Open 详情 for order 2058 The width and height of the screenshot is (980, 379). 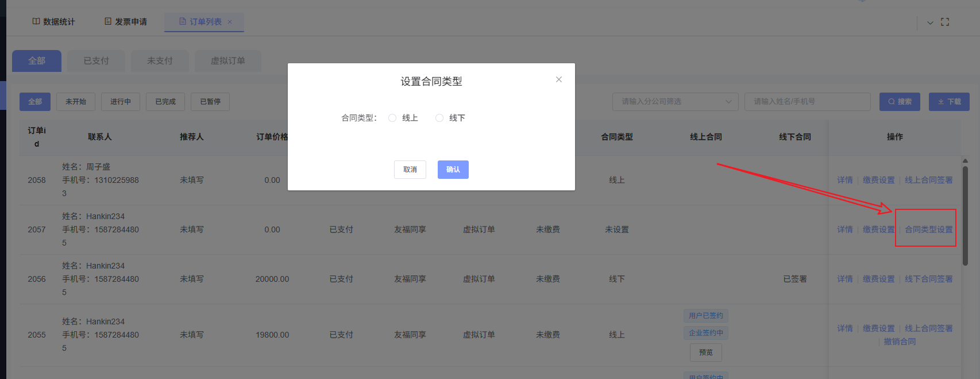click(x=844, y=180)
